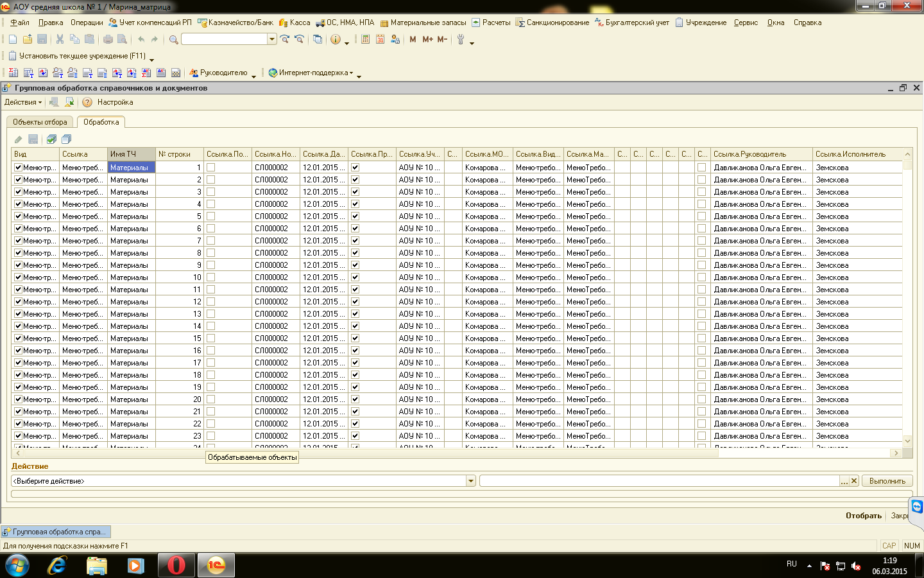Image resolution: width=924 pixels, height=578 pixels.
Task: Open the Действия dropdown menu
Action: tap(23, 102)
